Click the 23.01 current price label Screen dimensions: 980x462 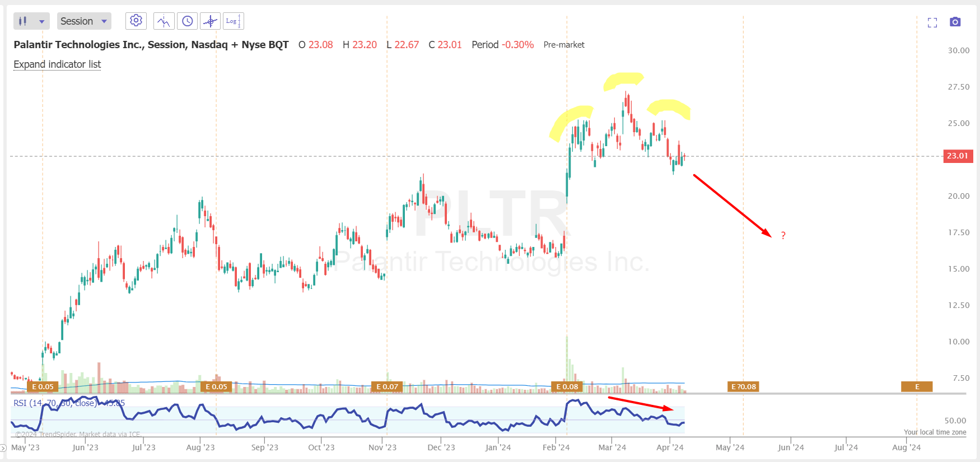click(x=958, y=156)
